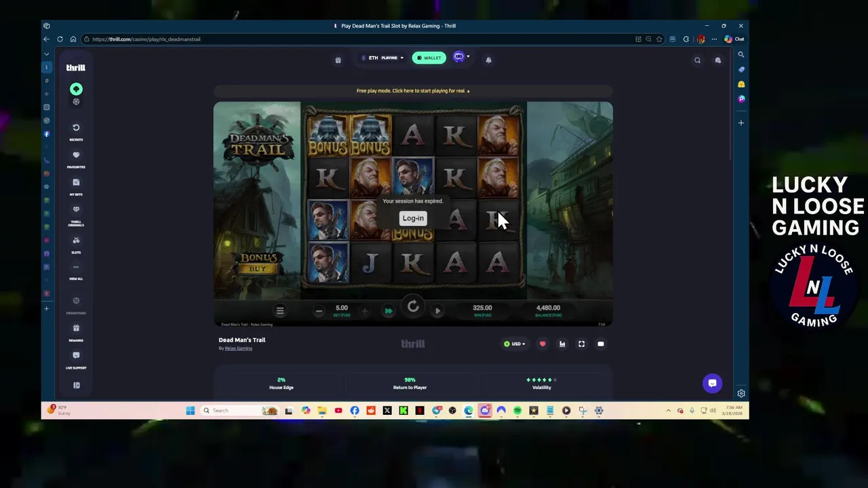Open the ETH currency dropdown
This screenshot has width=868, height=488.
tap(382, 58)
